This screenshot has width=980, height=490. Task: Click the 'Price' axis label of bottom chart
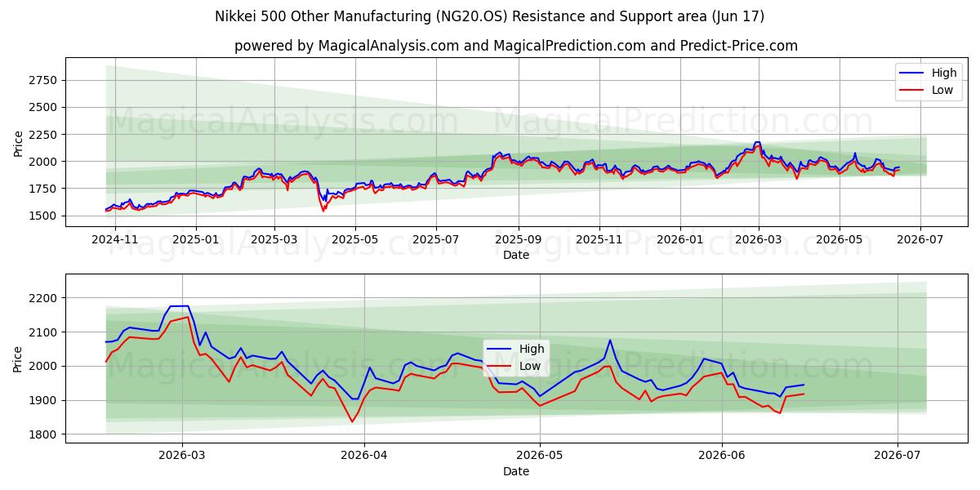pos(18,360)
